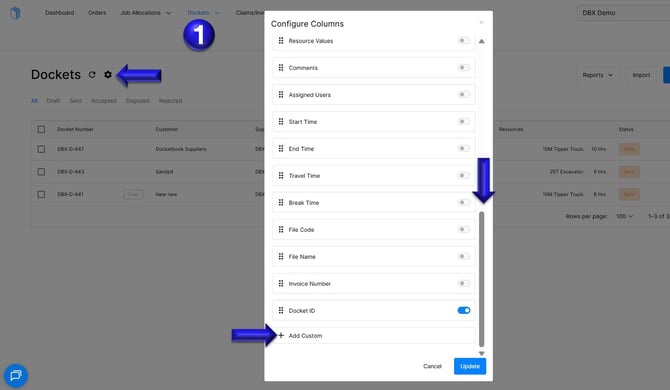Viewport: 670px width, 390px height.
Task: Grab the Resource Values drag handle
Action: [x=281, y=41]
